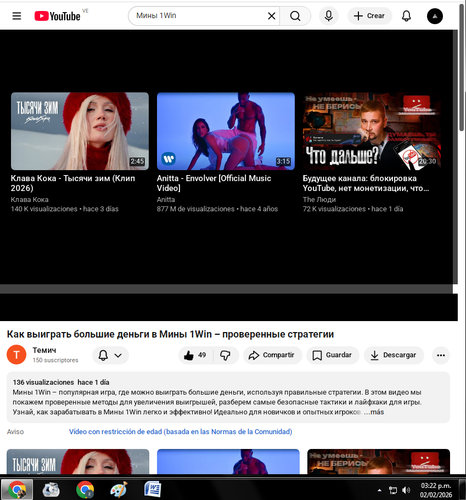Open the Crear upload menu
This screenshot has height=500, width=466.
tap(369, 16)
